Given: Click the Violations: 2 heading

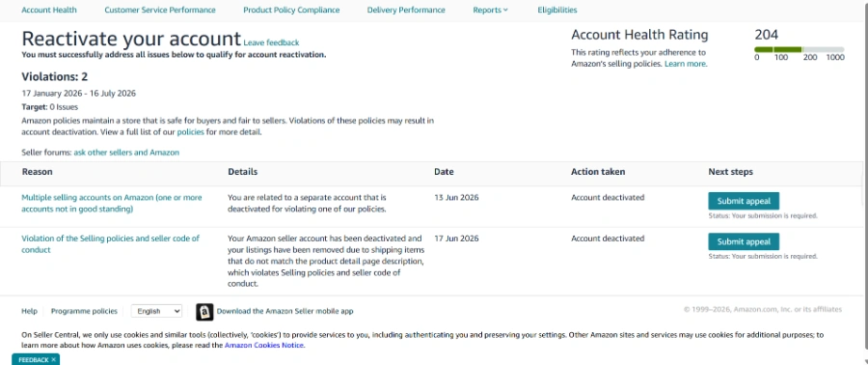Looking at the screenshot, I should pos(54,76).
